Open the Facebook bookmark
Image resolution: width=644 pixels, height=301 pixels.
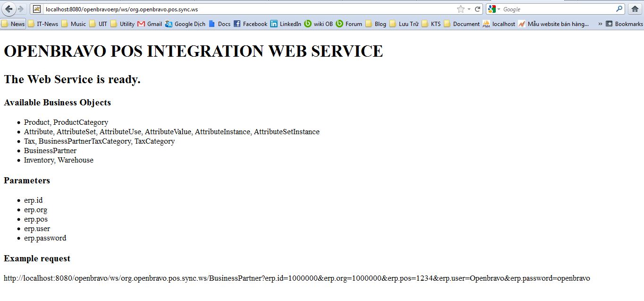251,24
